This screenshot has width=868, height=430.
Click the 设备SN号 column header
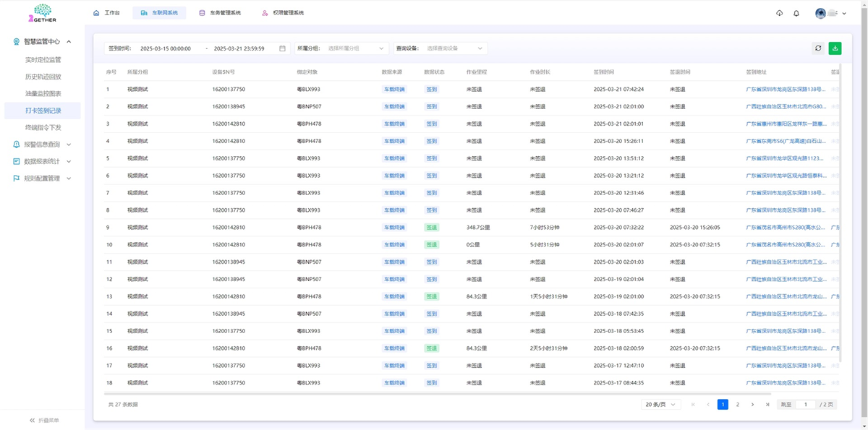224,72
